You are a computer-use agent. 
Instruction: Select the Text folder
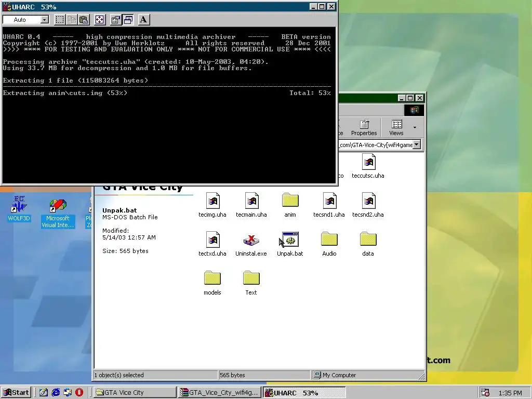(x=251, y=283)
